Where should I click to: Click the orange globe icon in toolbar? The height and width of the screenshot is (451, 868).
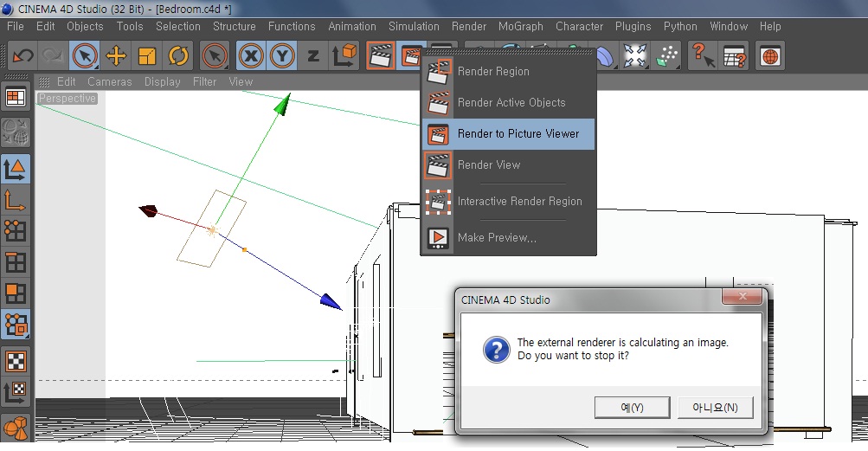(770, 56)
